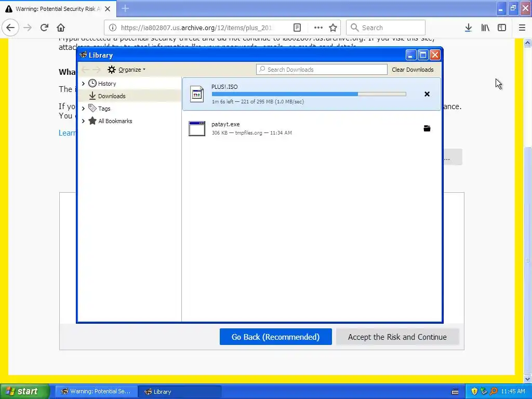
Task: Toggle the sidebar toolbar icon
Action: (x=502, y=28)
